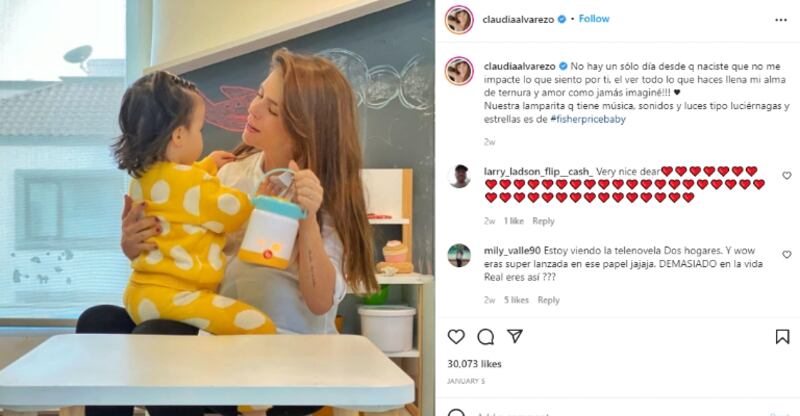Click header profile avatar of claudiaalvarezo
The width and height of the screenshot is (800, 416).
click(x=459, y=20)
